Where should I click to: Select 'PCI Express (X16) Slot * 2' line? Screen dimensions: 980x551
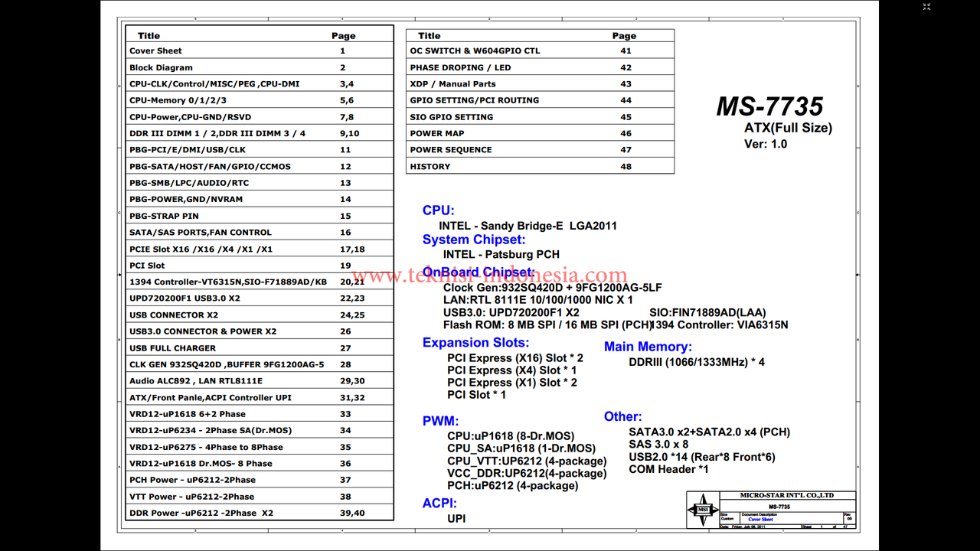coord(515,358)
